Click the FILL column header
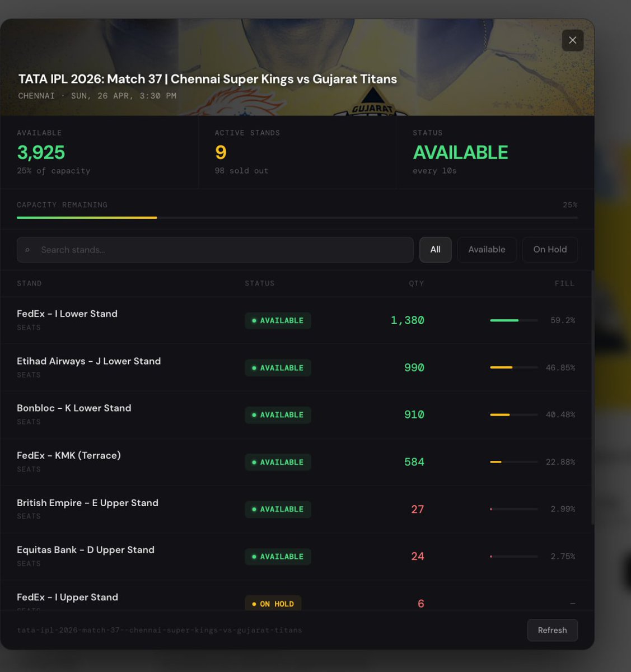Viewport: 631px width, 672px height. click(x=565, y=283)
